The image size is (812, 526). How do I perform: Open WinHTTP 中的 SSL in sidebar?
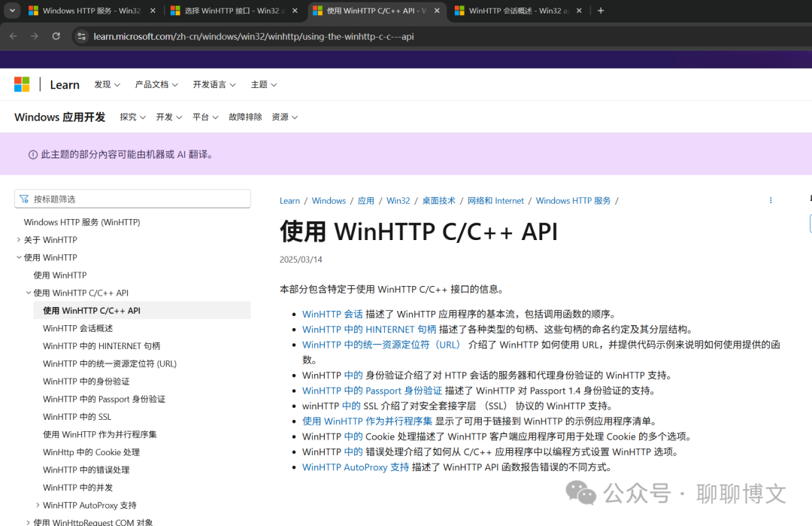coord(77,417)
